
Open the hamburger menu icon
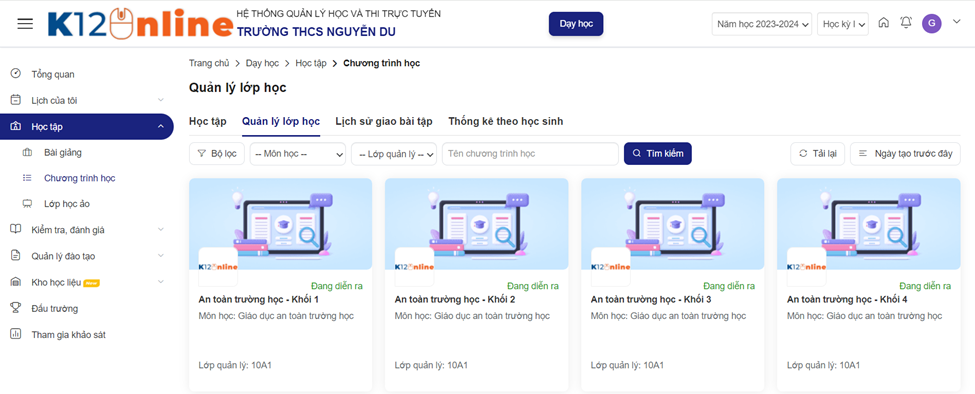(x=25, y=24)
